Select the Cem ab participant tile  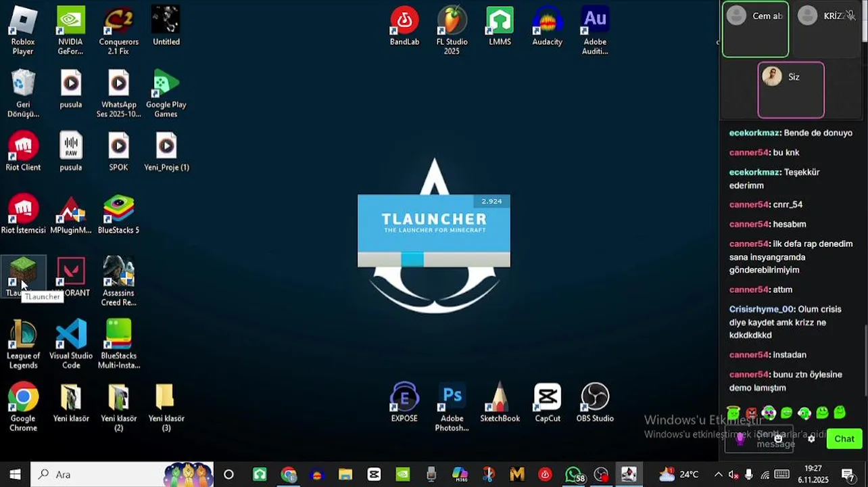pyautogui.click(x=755, y=29)
